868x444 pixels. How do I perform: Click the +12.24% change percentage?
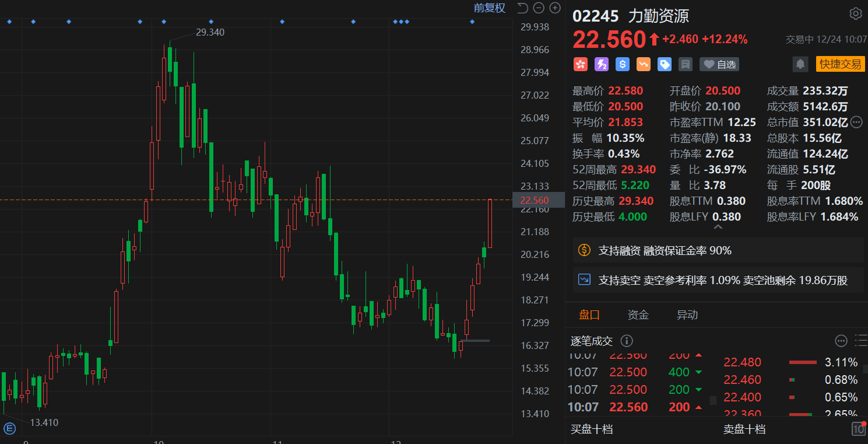coord(725,40)
